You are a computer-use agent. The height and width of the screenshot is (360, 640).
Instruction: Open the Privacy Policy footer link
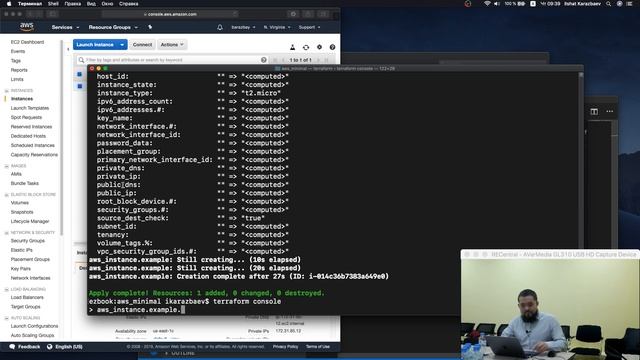click(285, 347)
